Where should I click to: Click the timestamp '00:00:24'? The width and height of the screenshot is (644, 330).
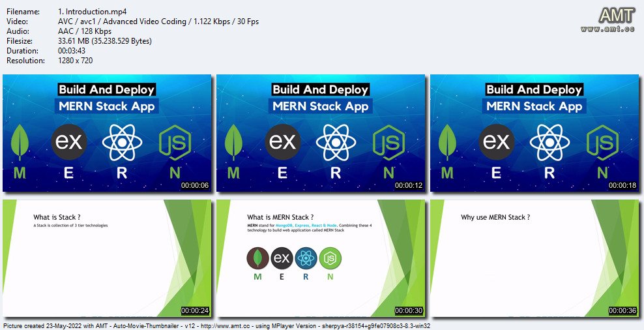click(x=195, y=310)
